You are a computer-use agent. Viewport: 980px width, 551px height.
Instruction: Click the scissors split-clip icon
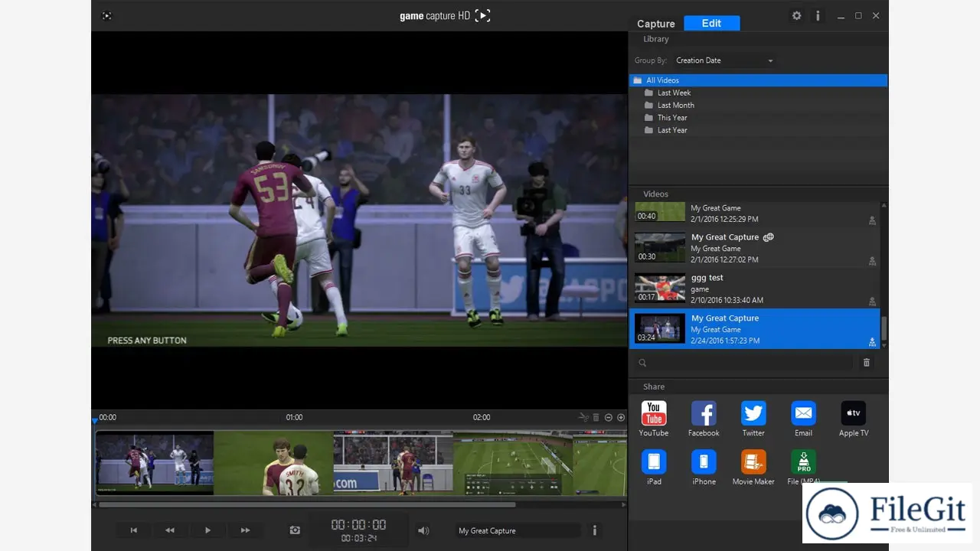(583, 417)
